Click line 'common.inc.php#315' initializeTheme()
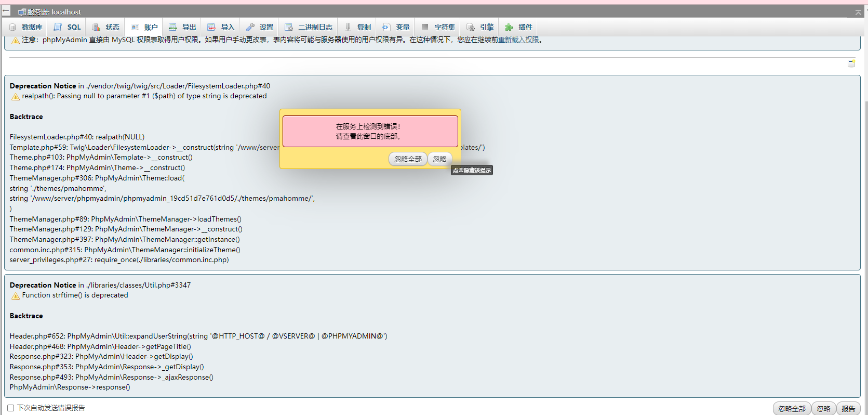Screen dimensions: 868x415 (x=125, y=250)
